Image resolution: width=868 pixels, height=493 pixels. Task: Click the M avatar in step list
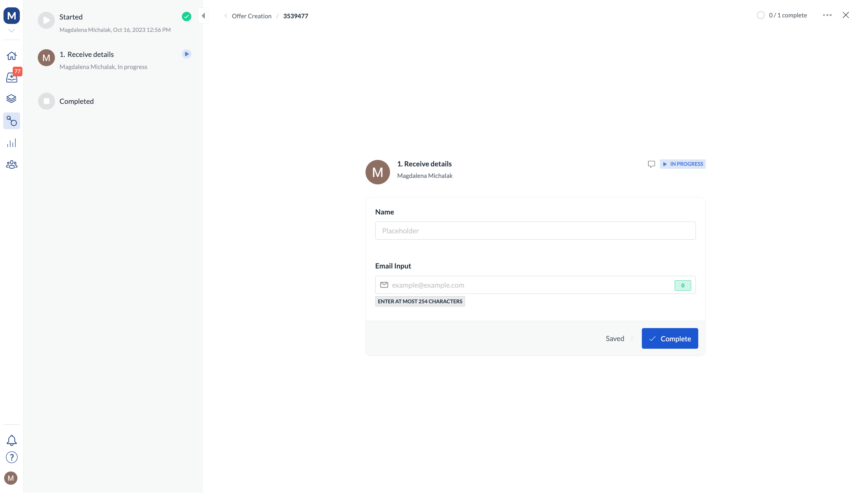(x=46, y=58)
